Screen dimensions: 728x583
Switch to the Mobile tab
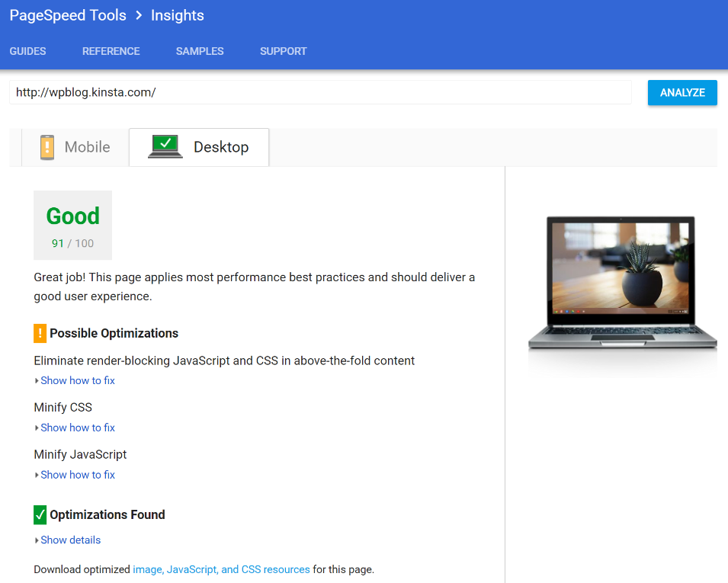75,147
